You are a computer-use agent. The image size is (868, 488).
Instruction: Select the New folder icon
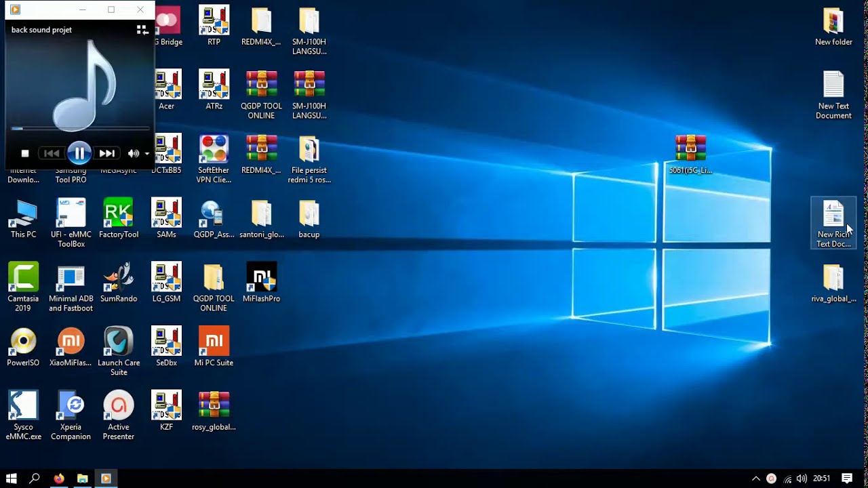pyautogui.click(x=833, y=26)
